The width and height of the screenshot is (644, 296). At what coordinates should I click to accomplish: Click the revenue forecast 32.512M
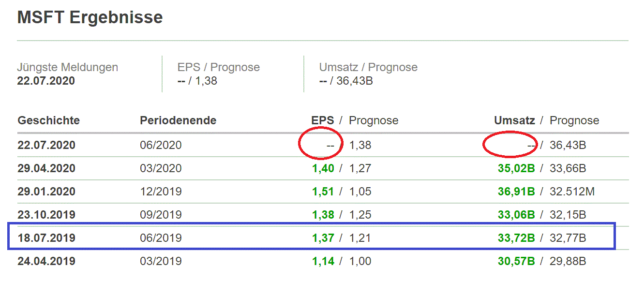tap(572, 192)
